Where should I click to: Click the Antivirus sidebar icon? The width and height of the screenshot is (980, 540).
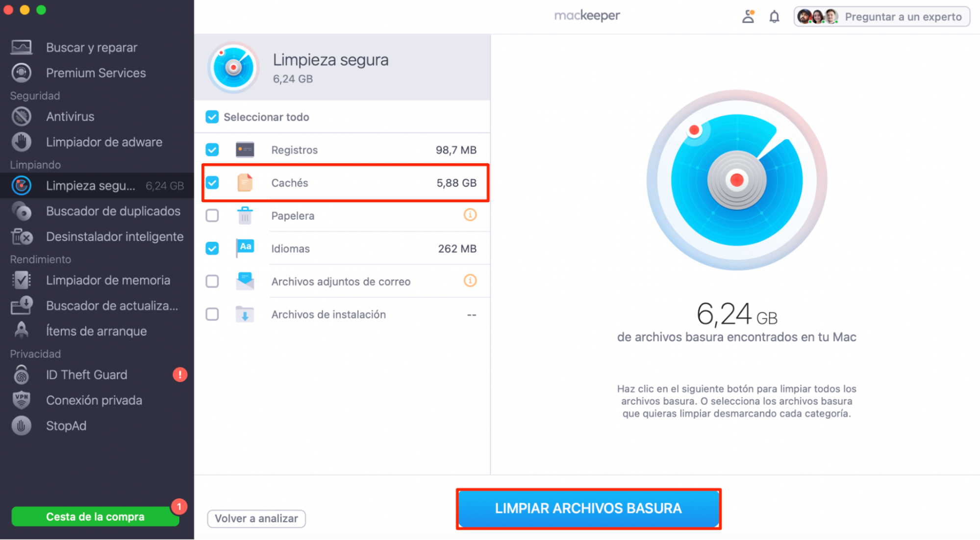coord(21,116)
